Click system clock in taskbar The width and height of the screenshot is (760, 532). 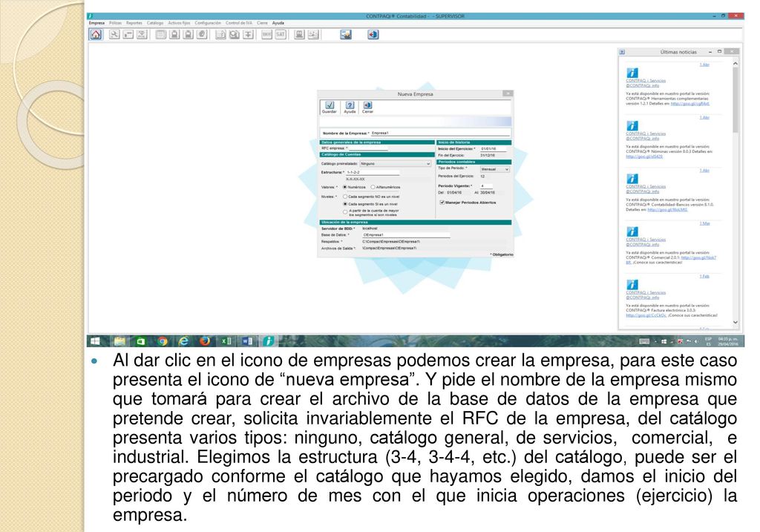click(727, 341)
